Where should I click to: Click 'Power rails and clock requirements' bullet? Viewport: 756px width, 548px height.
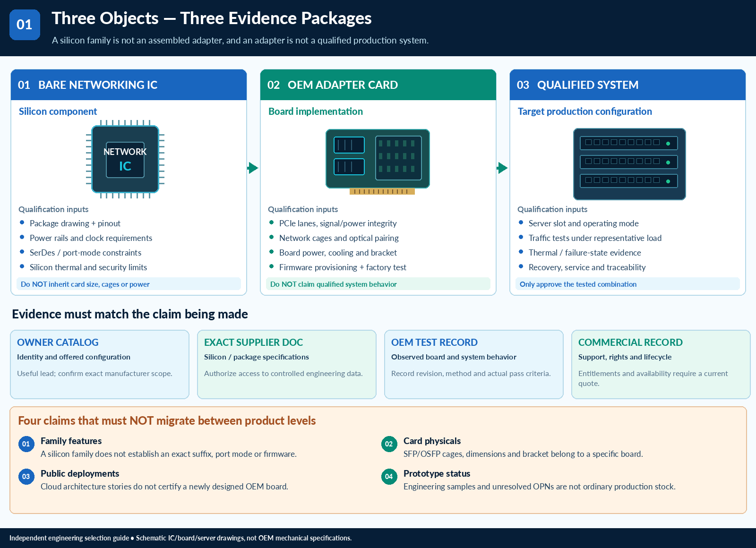pyautogui.click(x=91, y=238)
